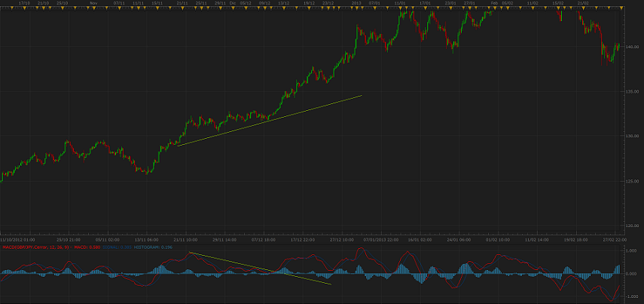Select the yellow divergence line in MACD panel

[260, 268]
